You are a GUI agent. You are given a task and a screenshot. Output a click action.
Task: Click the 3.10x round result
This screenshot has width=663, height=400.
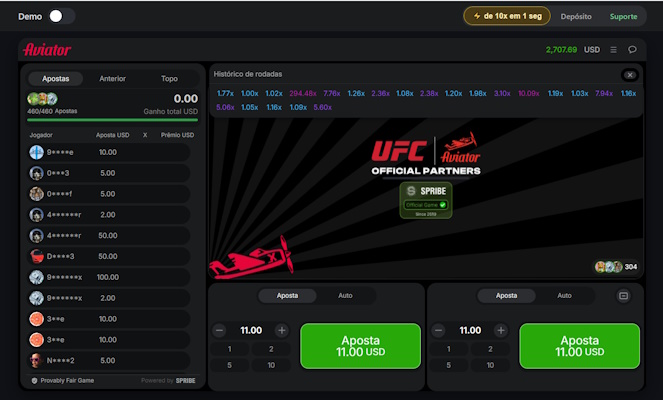point(502,93)
